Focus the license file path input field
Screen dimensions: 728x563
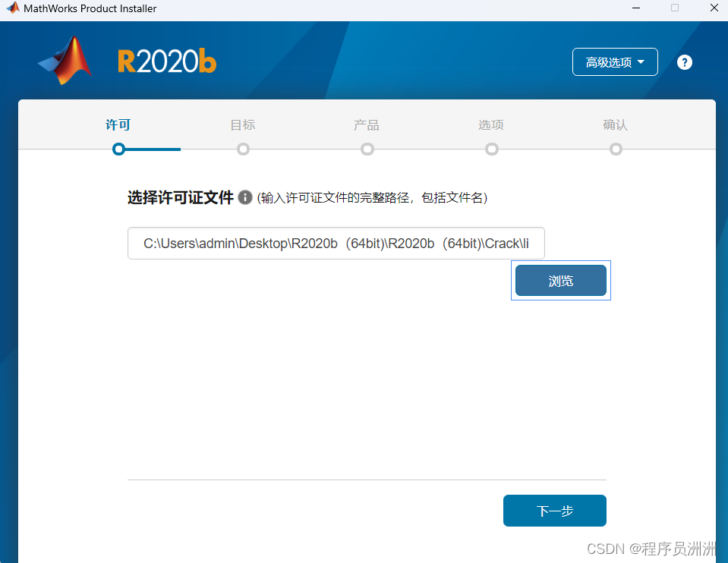tap(336, 244)
